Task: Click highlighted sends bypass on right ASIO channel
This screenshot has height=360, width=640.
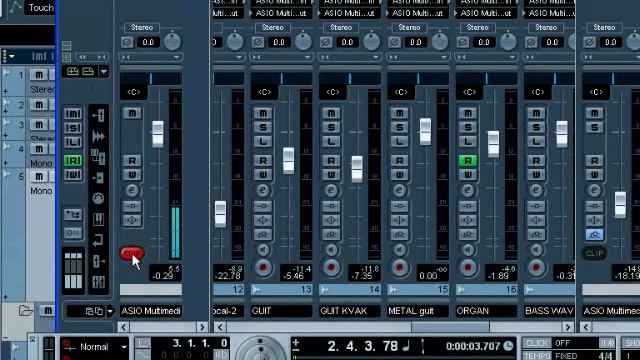Action: [x=594, y=235]
